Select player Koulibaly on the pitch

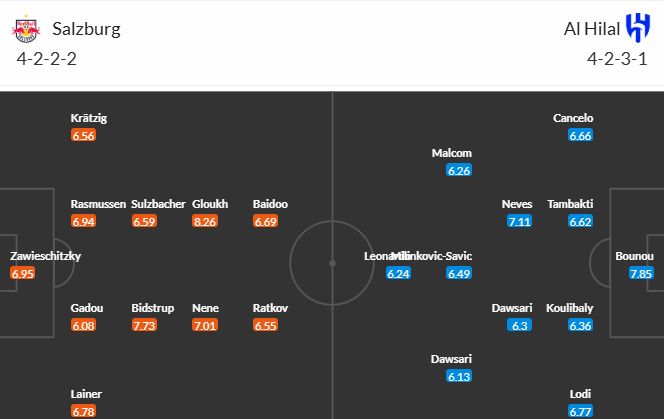click(570, 308)
